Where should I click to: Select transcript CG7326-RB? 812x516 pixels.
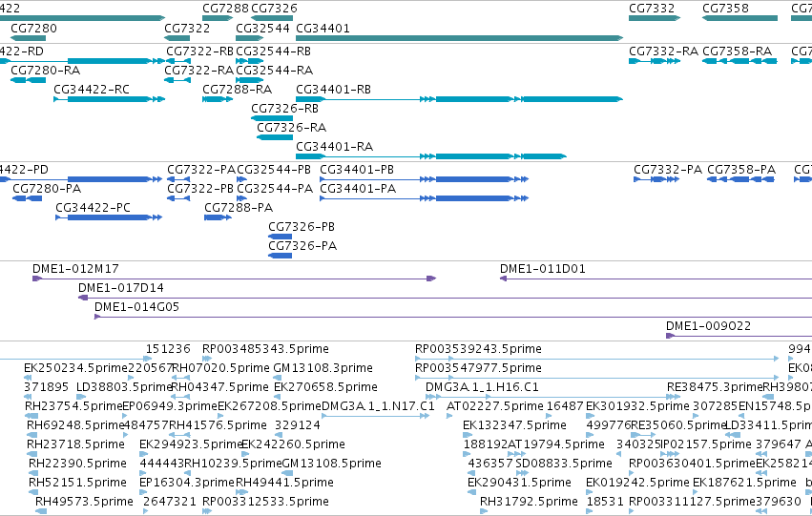pos(272,118)
